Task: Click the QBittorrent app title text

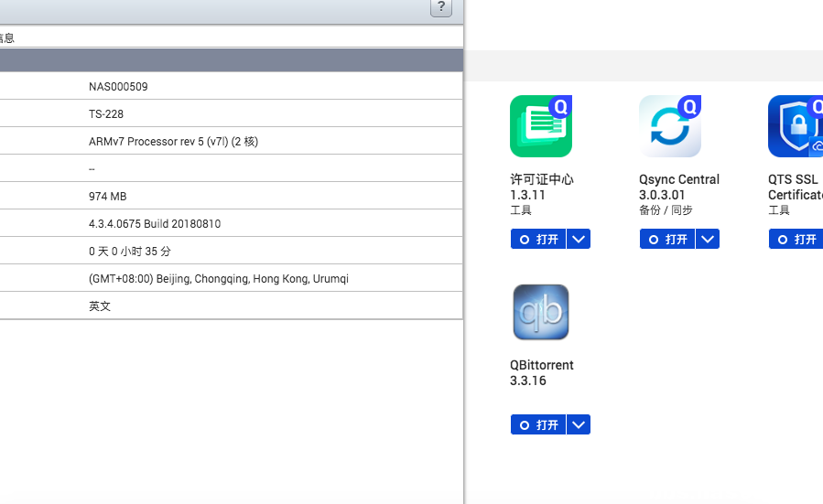Action: [x=541, y=365]
